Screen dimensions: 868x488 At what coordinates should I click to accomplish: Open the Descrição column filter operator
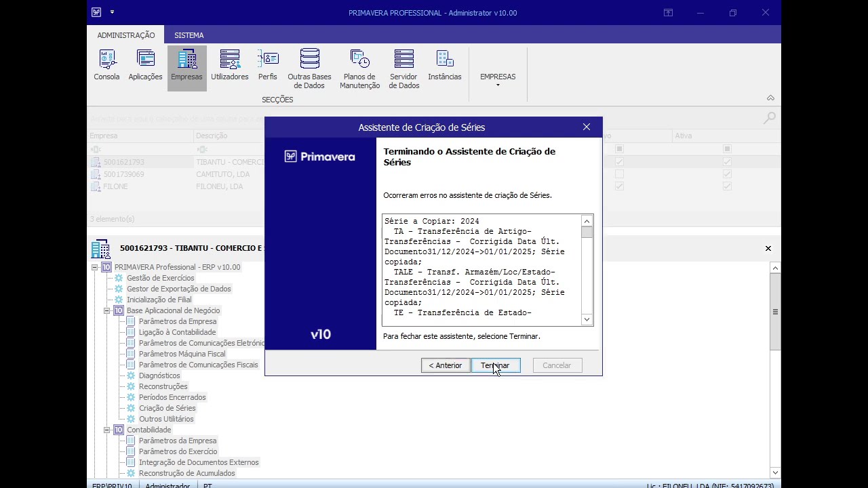tap(201, 149)
